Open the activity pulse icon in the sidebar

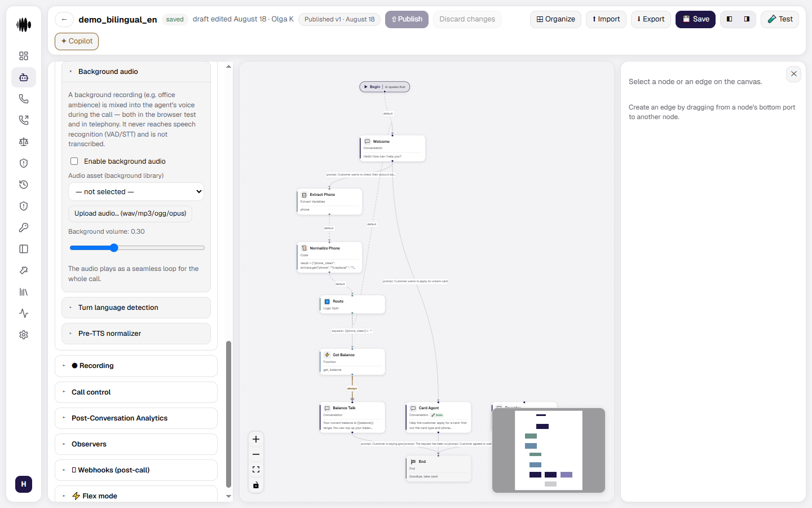click(x=24, y=313)
